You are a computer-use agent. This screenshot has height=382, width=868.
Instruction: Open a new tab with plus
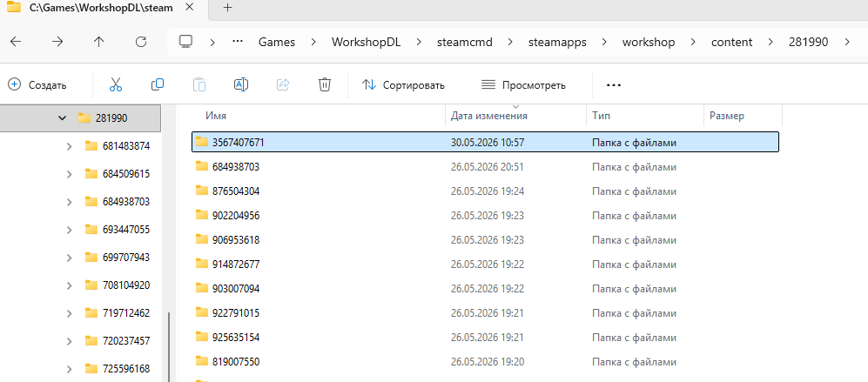[227, 8]
